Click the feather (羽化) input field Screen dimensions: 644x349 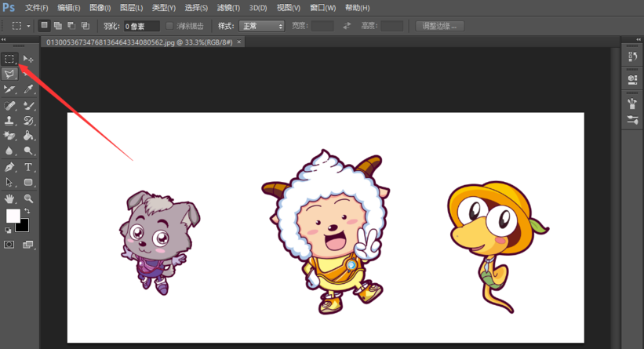(141, 26)
